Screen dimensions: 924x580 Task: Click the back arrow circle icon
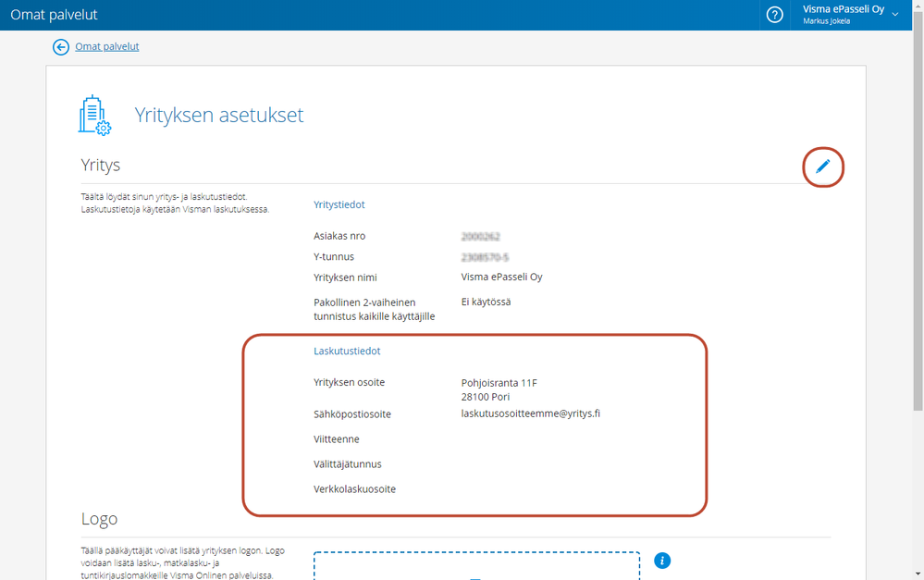(61, 47)
